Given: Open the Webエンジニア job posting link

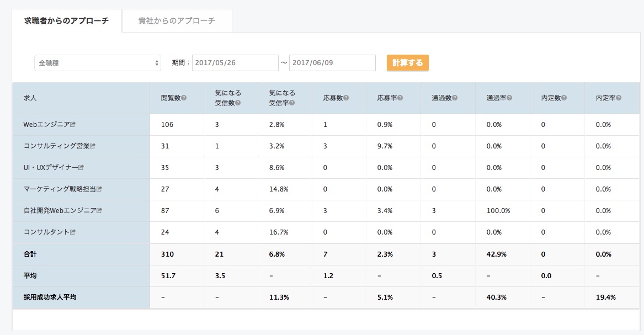Looking at the screenshot, I should tap(47, 124).
